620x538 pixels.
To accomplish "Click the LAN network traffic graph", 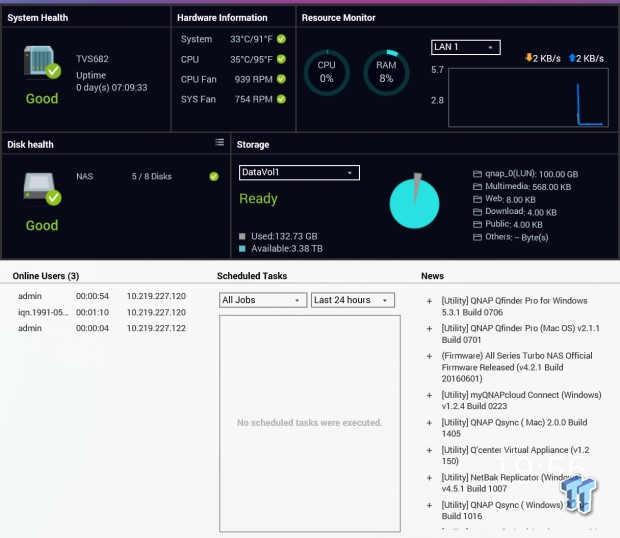I will click(528, 98).
